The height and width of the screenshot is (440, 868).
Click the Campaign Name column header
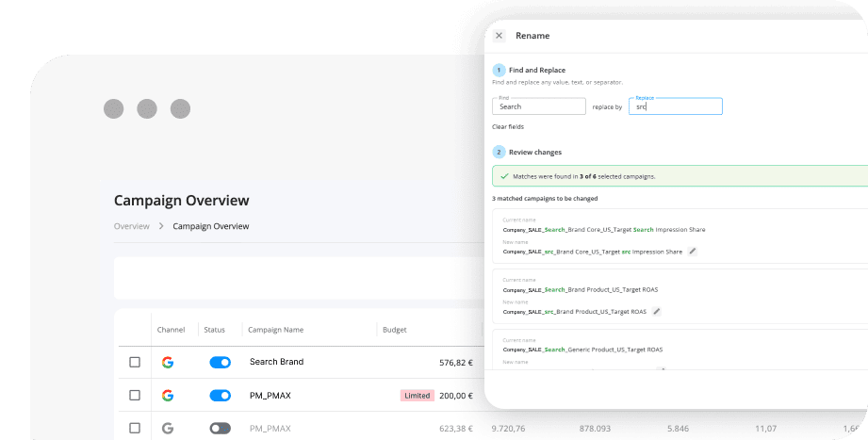click(275, 330)
